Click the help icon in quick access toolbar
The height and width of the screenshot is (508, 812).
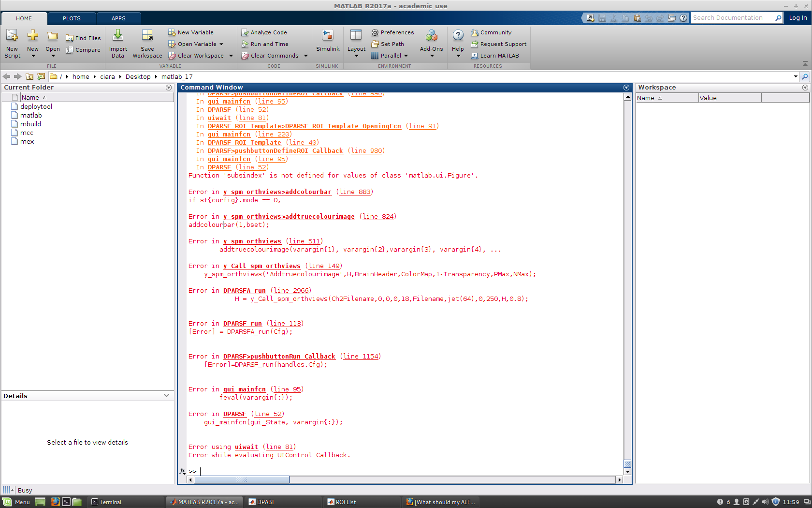(x=683, y=18)
